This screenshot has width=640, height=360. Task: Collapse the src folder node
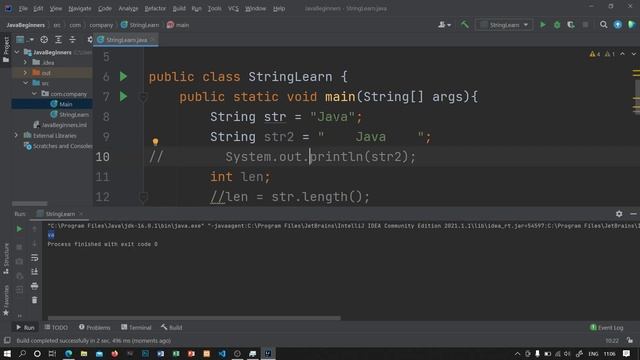pyautogui.click(x=25, y=83)
